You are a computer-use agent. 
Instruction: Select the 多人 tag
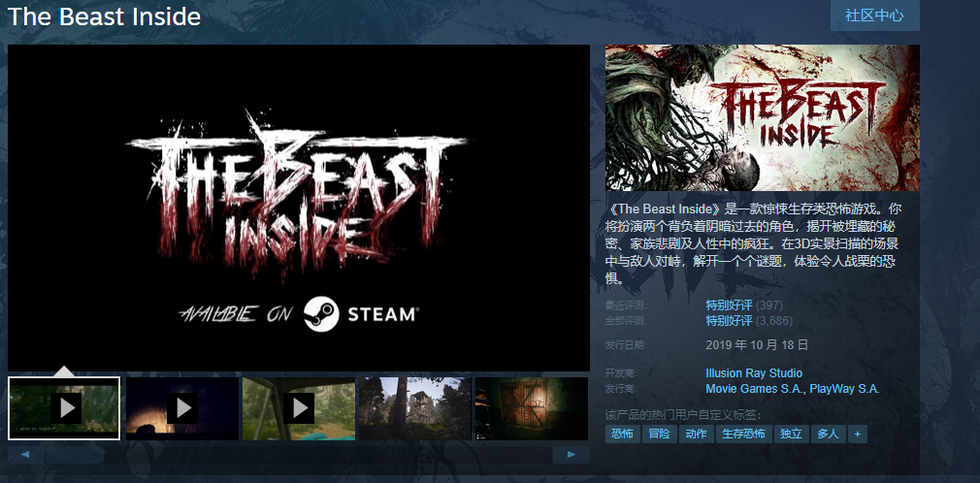point(828,434)
